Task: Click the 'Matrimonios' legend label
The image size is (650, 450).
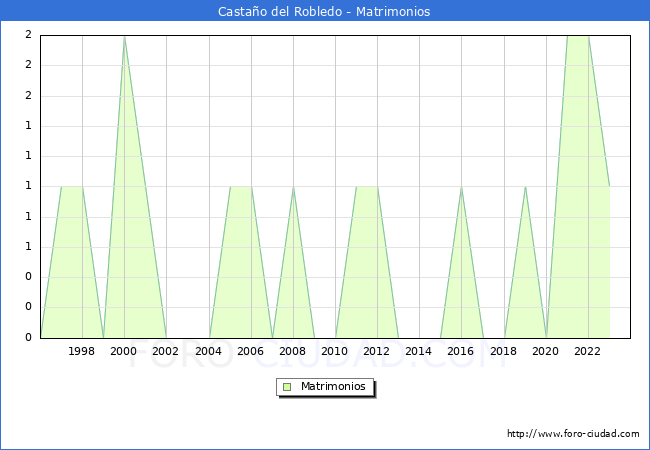Action: click(x=333, y=386)
